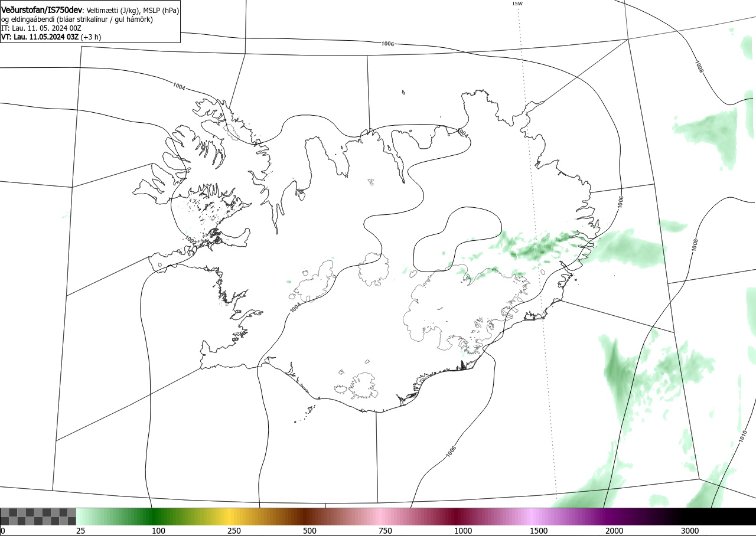Click the Veðurstofan/IS750dev title text
This screenshot has height=536, width=756.
click(x=42, y=10)
